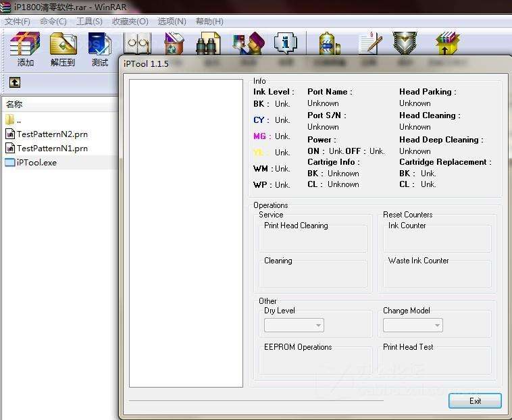
Task: Open the 文件(F) menu in WinRAR
Action: 18,22
